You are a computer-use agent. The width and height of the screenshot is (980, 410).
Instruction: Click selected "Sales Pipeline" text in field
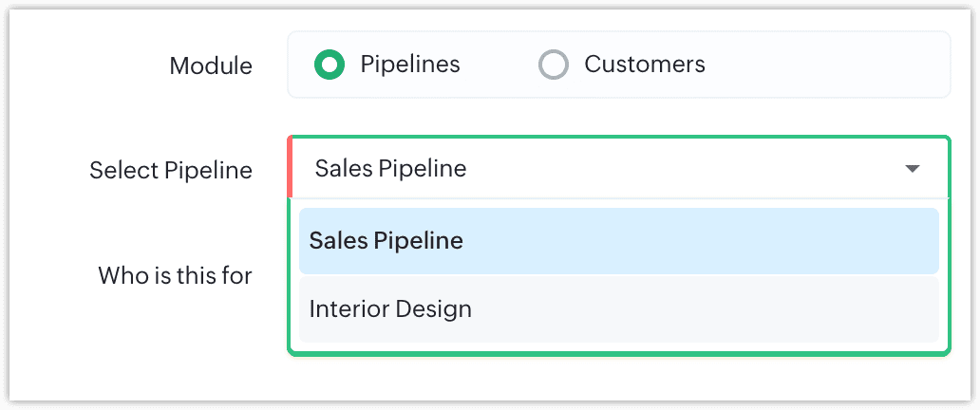point(390,168)
